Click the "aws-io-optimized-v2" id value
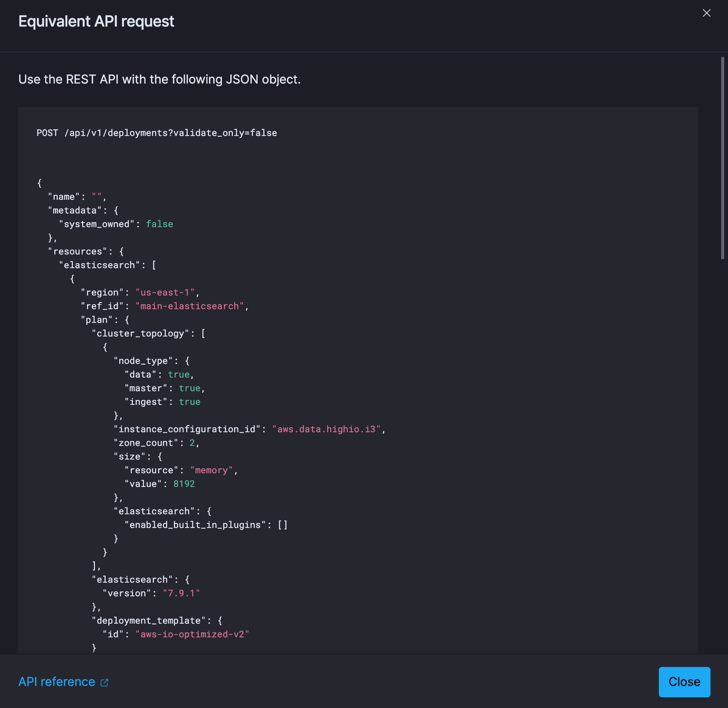This screenshot has height=708, width=728. pyautogui.click(x=192, y=634)
